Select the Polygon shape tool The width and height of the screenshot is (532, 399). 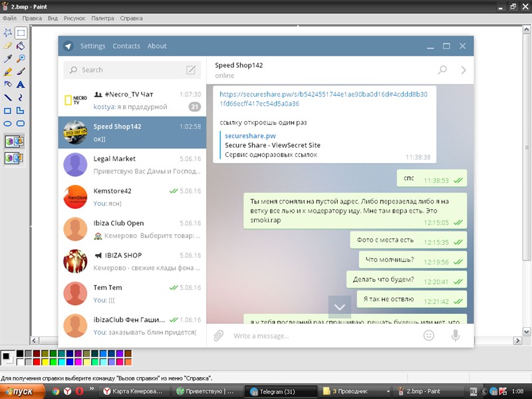point(21,110)
